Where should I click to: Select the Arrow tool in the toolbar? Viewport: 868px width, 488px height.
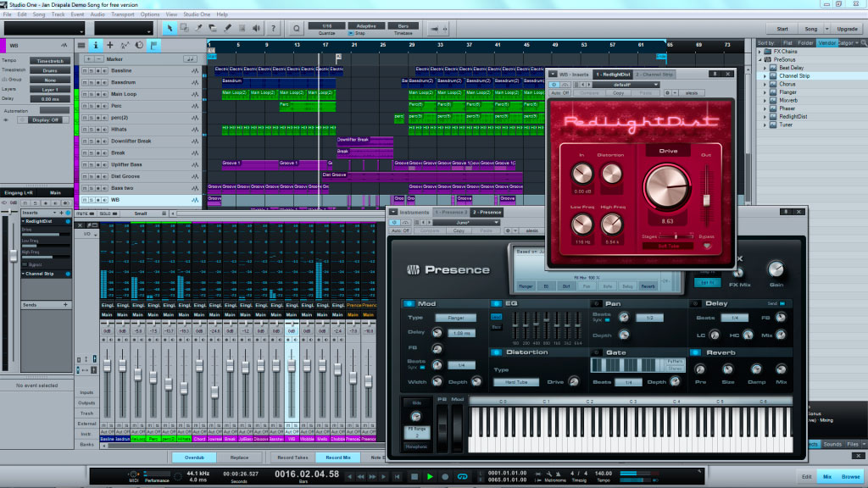(x=170, y=28)
